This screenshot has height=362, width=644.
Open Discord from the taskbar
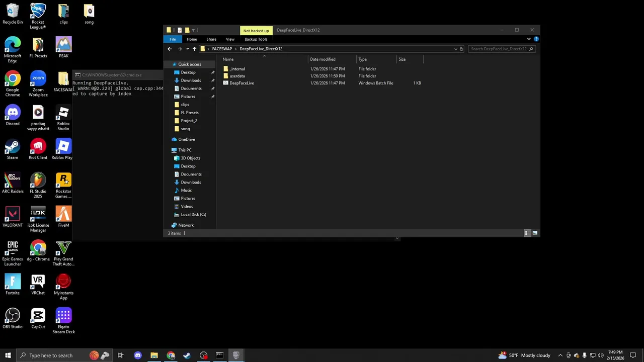[x=138, y=355]
